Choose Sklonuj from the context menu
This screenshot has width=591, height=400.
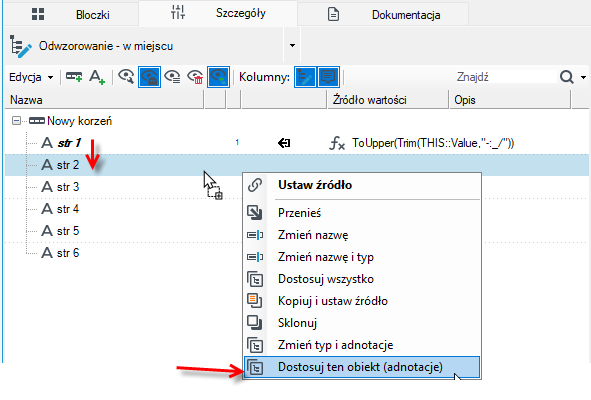pos(362,323)
